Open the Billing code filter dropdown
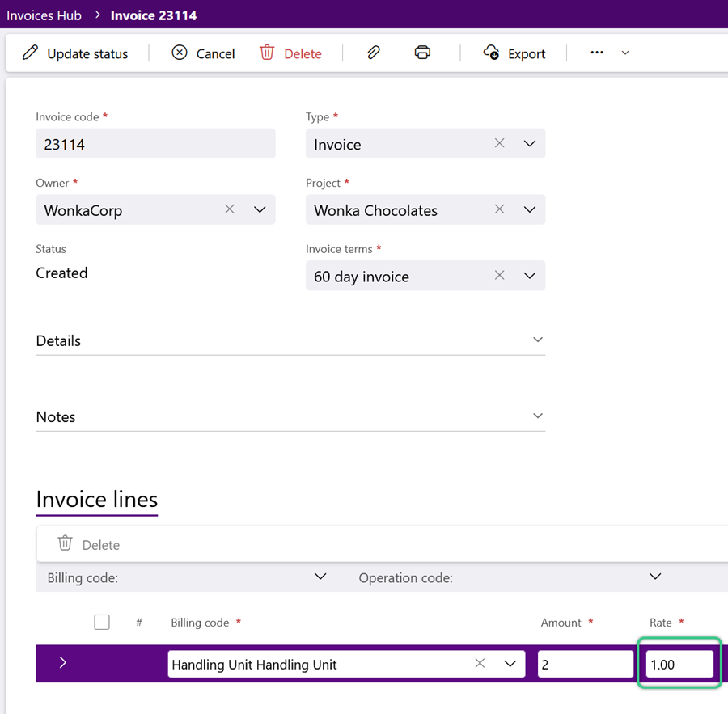Viewport: 728px width, 714px height. pos(320,577)
